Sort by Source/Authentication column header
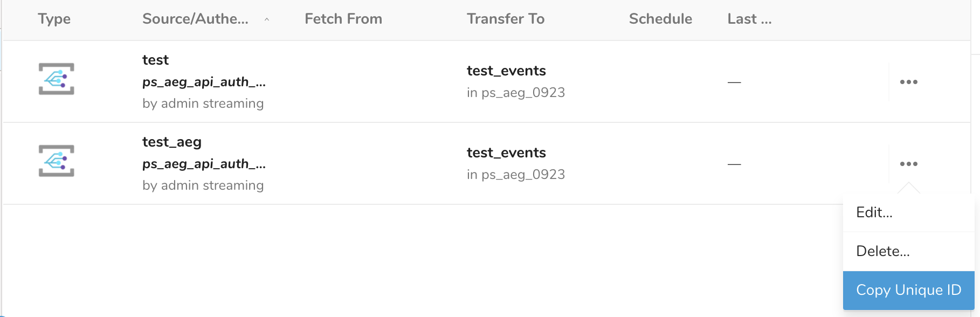Viewport: 980px width, 317px height. pyautogui.click(x=195, y=19)
